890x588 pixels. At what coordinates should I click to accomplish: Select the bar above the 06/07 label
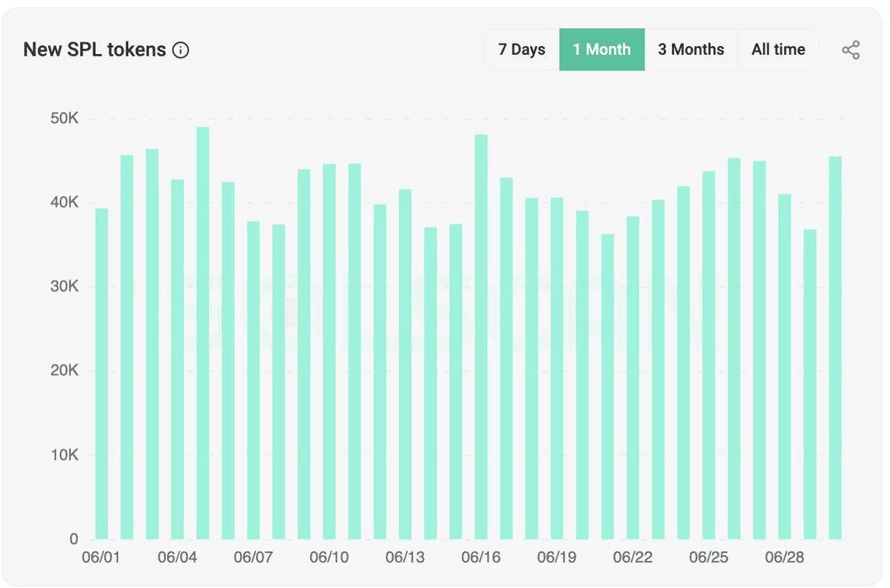(254, 380)
